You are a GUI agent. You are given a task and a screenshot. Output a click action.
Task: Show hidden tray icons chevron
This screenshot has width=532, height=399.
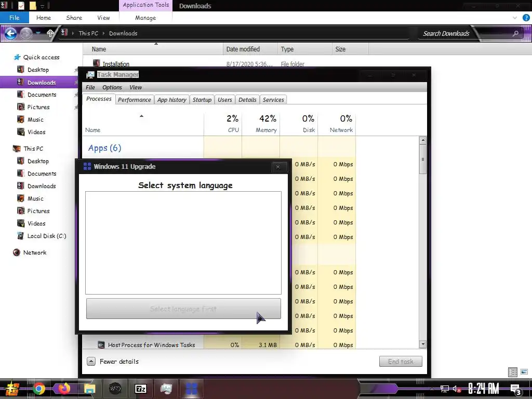point(432,389)
